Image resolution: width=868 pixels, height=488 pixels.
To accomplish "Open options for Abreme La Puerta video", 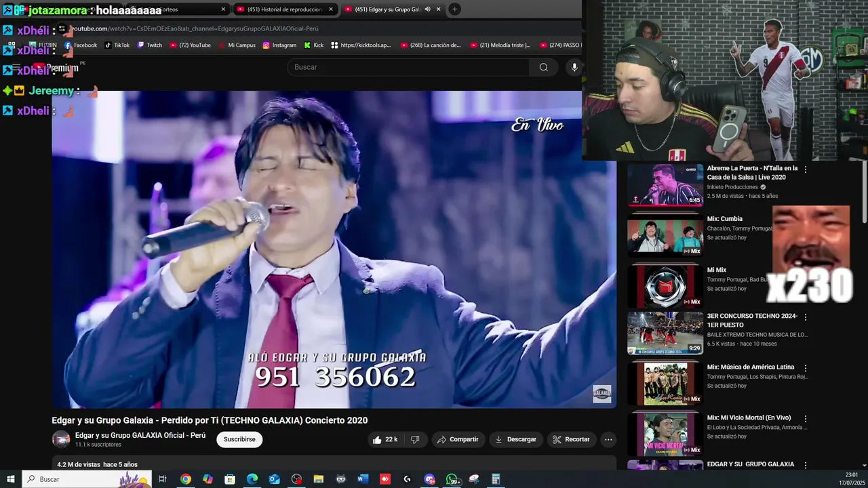I will (806, 169).
